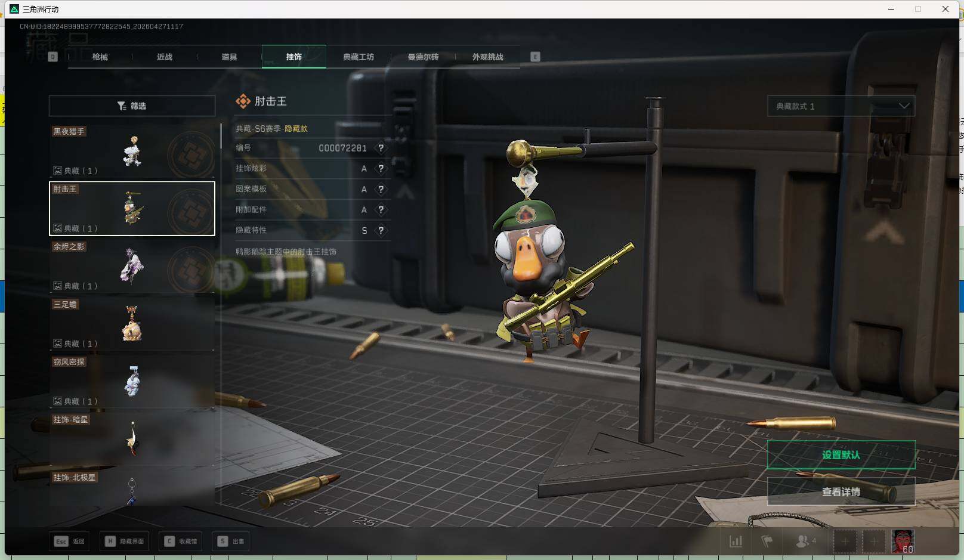Close the 三角洲行动 window
The height and width of the screenshot is (560, 964).
(x=946, y=9)
